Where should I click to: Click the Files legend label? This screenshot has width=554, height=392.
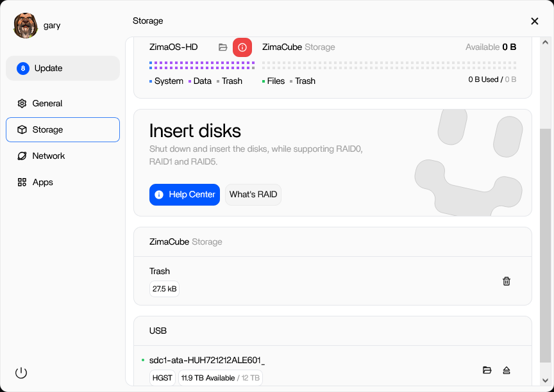pyautogui.click(x=276, y=81)
